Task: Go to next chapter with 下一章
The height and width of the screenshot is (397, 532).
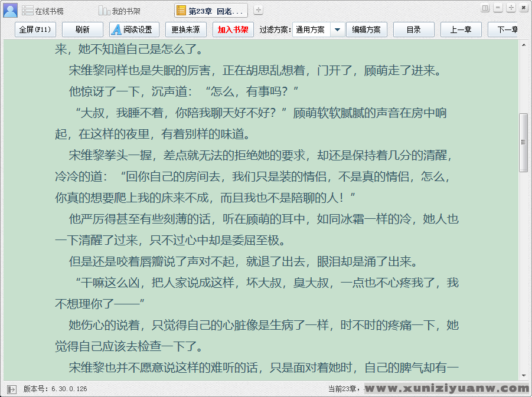Action: [x=505, y=29]
